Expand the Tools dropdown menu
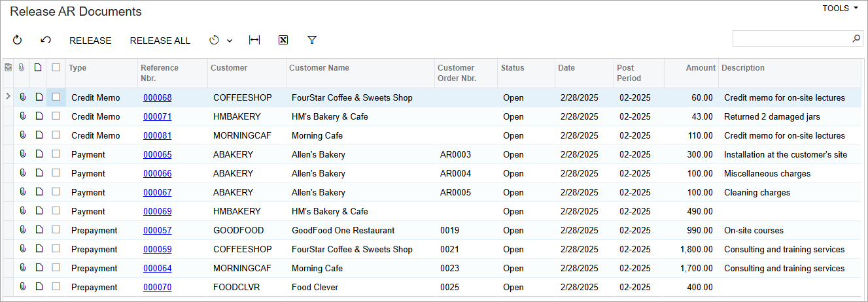This screenshot has height=302, width=868. point(840,8)
